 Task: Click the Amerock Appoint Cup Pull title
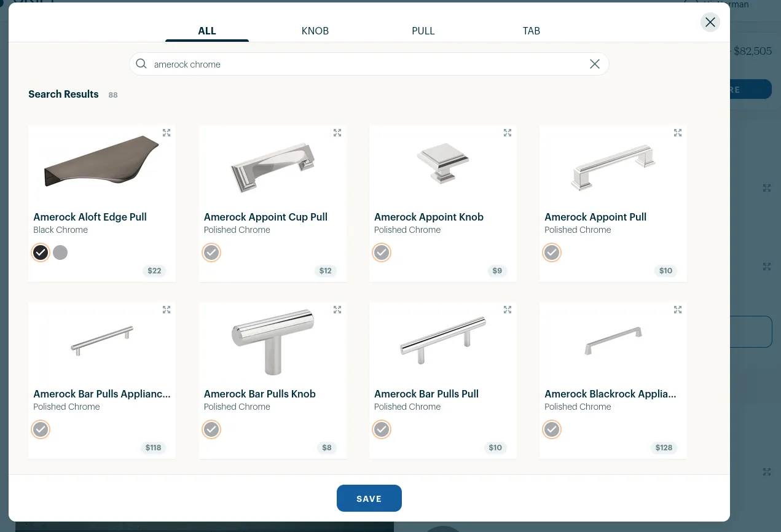265,217
